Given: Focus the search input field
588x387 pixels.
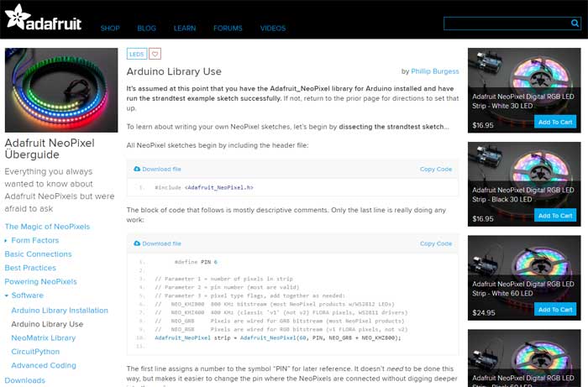Looking at the screenshot, I should coord(502,24).
